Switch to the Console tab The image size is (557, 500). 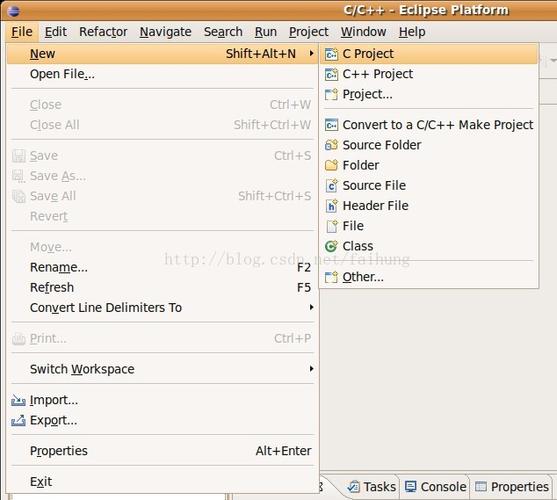click(x=436, y=487)
